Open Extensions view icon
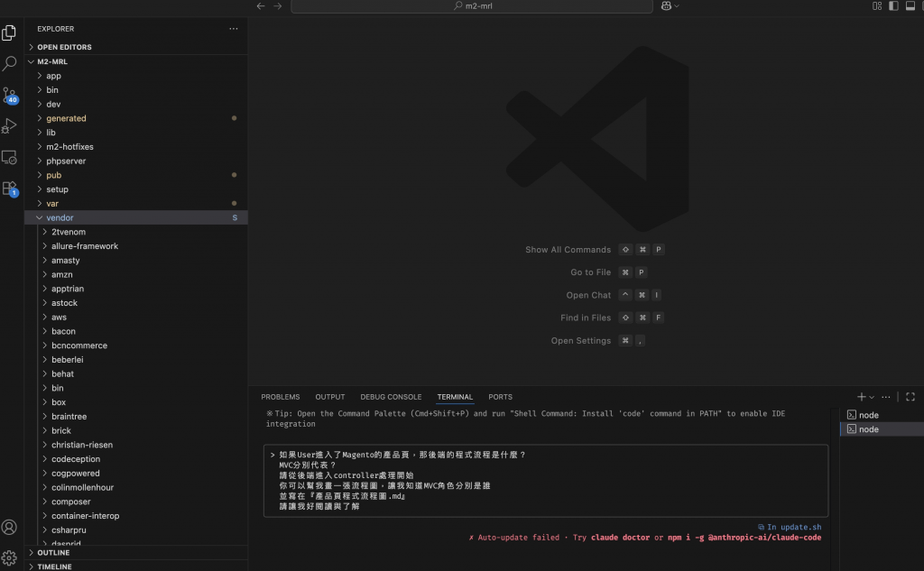Screen dimensions: 924x571 click(x=10, y=189)
